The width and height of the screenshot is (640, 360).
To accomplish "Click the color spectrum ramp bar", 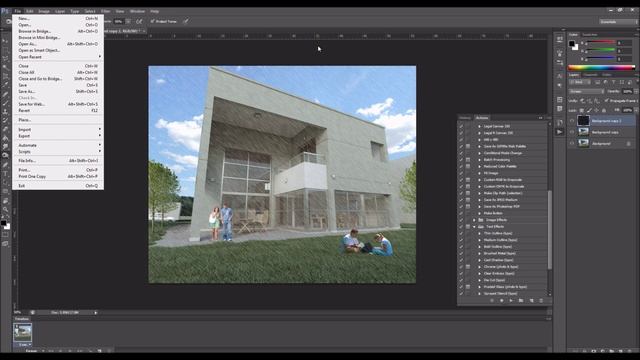I will (x=601, y=68).
